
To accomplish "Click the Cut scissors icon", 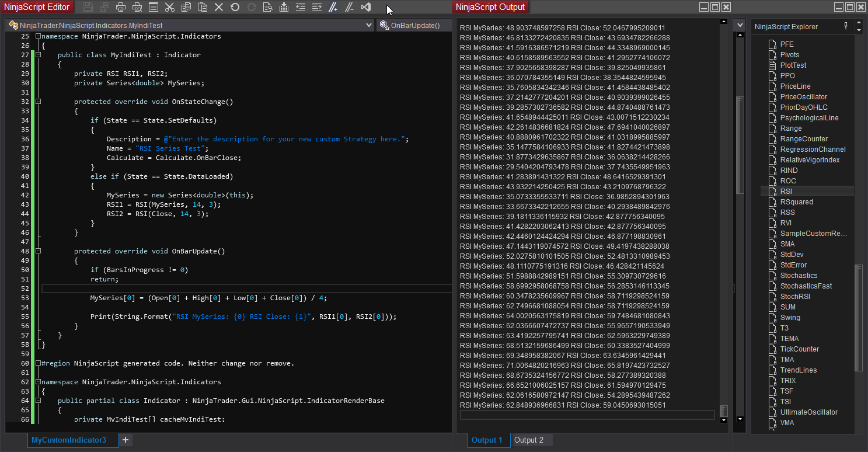I will 169,7.
